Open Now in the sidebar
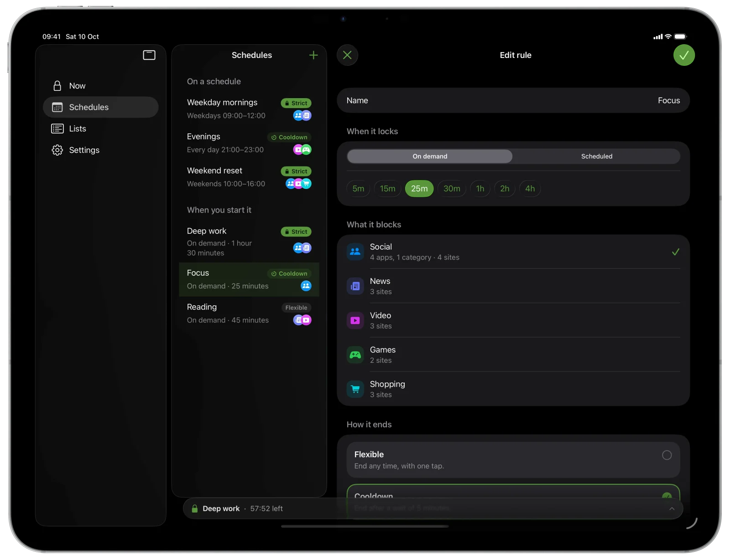Image resolution: width=730 pixels, height=560 pixels. [101, 86]
